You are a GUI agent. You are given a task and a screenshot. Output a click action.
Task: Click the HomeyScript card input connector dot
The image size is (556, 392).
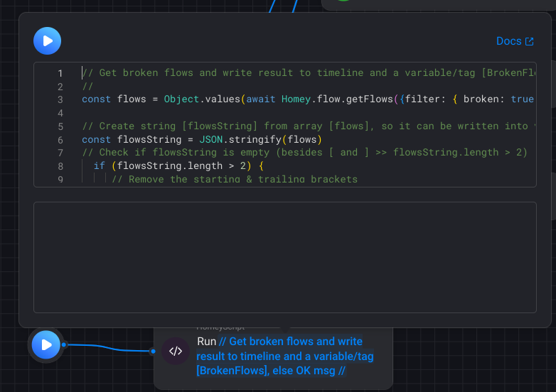point(153,352)
